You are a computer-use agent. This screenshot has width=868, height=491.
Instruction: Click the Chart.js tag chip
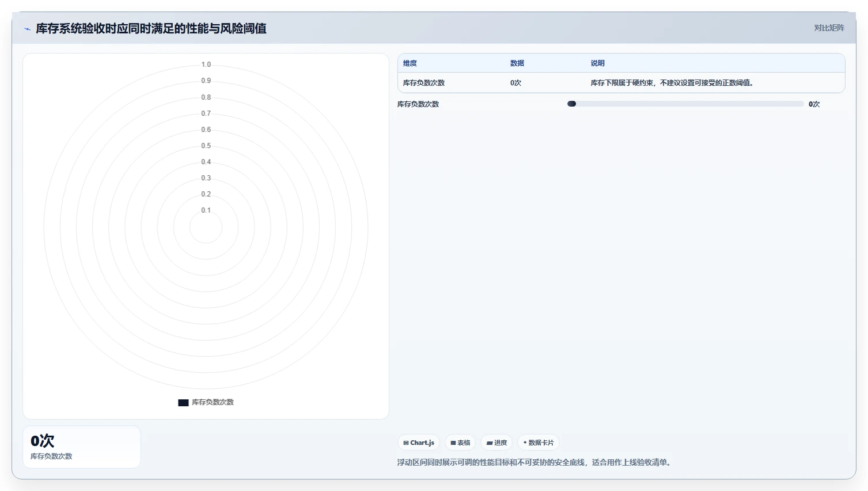pos(419,443)
